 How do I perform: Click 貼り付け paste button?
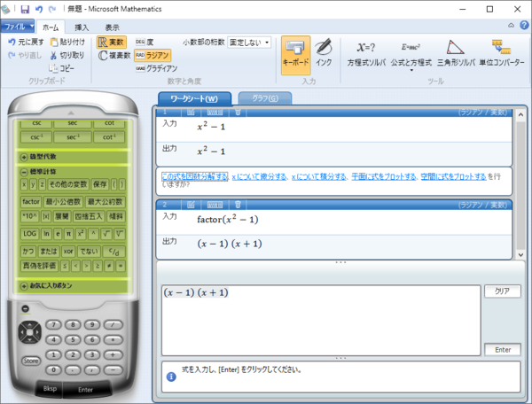67,42
